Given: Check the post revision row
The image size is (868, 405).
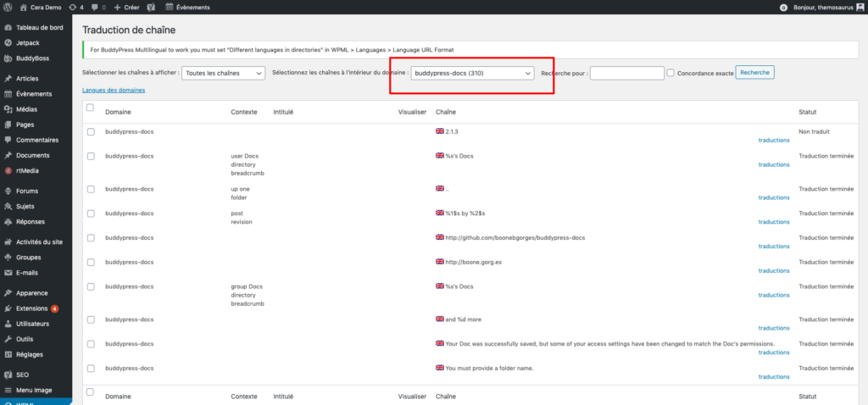Looking at the screenshot, I should [91, 214].
